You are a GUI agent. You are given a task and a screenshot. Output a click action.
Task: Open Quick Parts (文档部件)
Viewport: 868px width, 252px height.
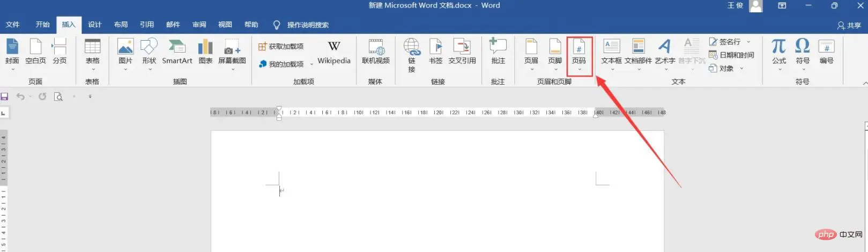point(638,54)
